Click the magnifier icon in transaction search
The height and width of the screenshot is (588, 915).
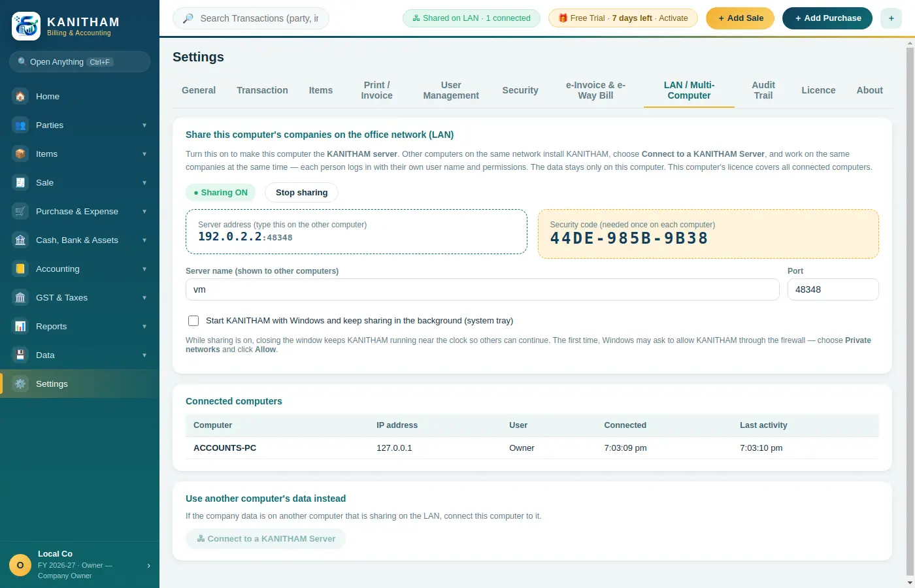coord(188,18)
